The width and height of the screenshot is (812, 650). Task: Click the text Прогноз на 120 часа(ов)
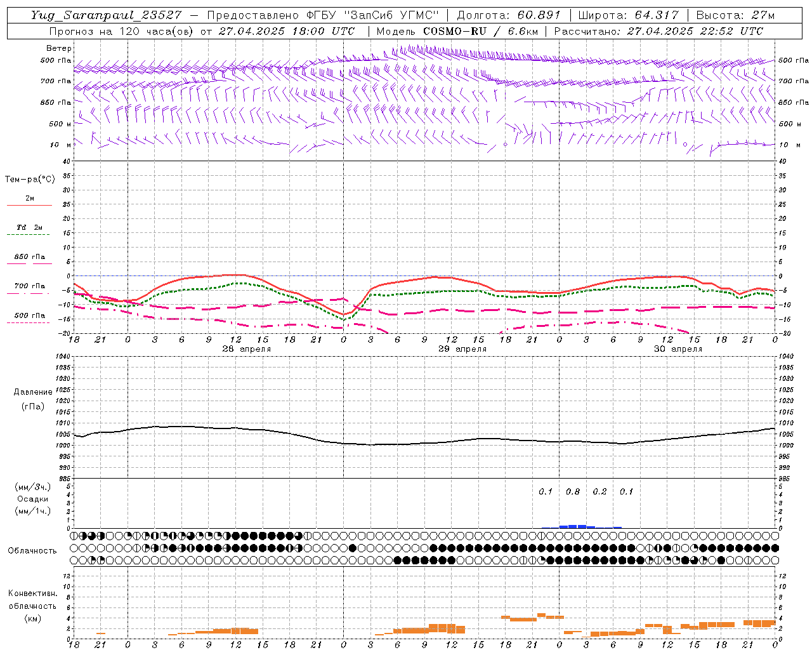click(122, 31)
